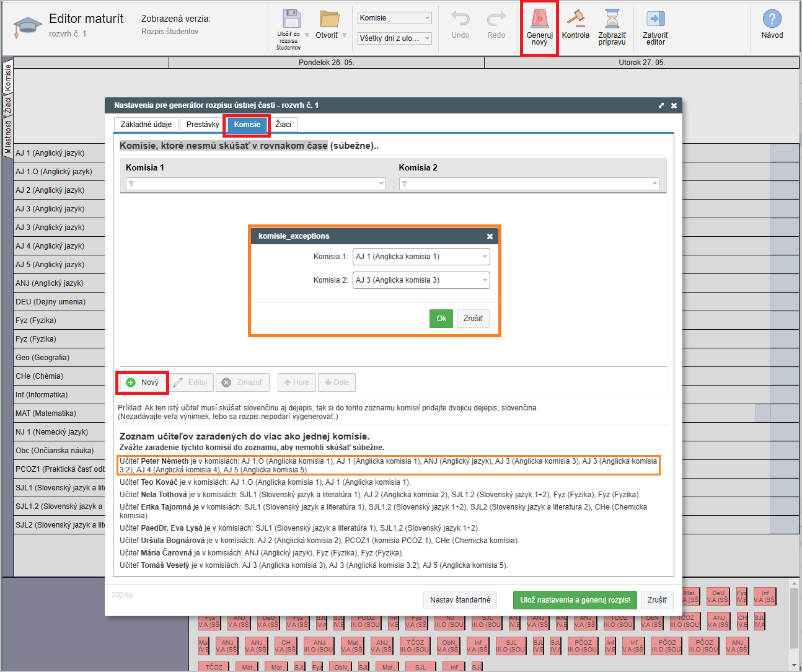Open the Komisia 1 combo showing AJ 1
Image resolution: width=802 pixels, height=672 pixels.
(421, 257)
